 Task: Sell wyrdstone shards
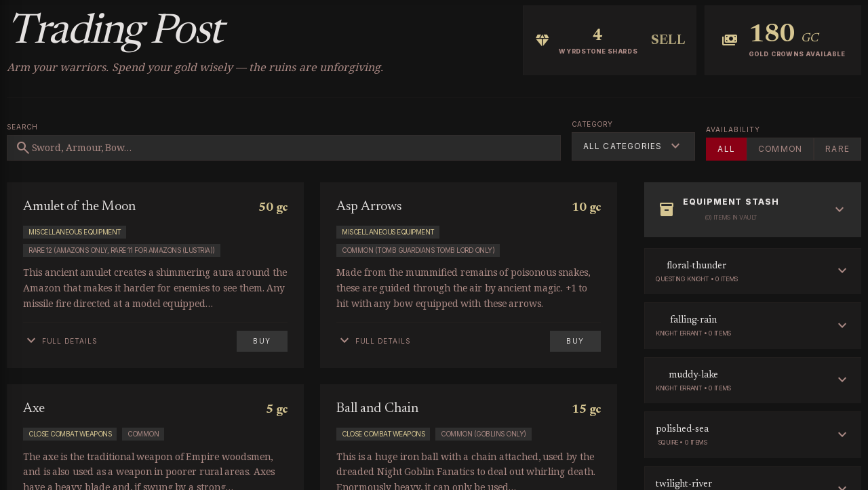[x=668, y=40]
